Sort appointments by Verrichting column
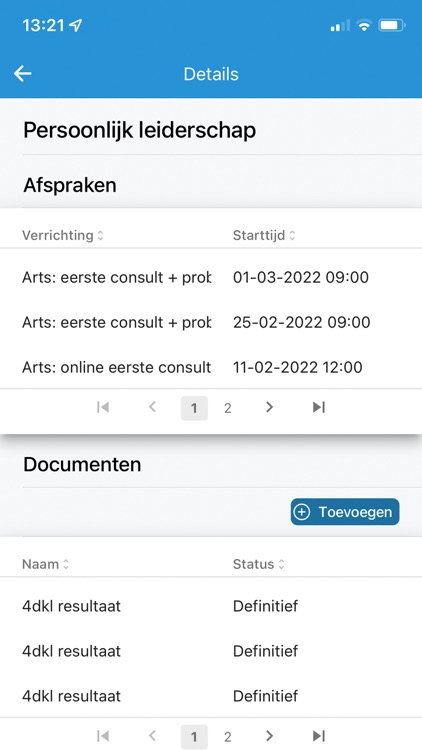This screenshot has width=422, height=750. pyautogui.click(x=63, y=235)
